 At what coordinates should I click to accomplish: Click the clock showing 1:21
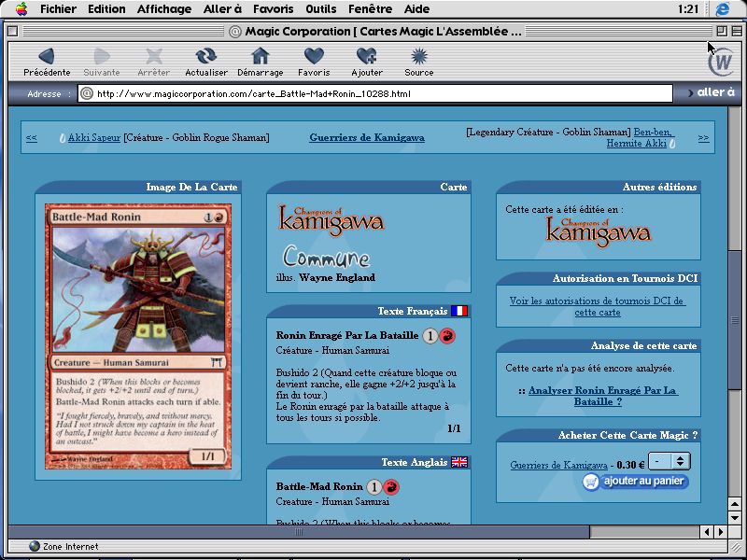pyautogui.click(x=688, y=8)
